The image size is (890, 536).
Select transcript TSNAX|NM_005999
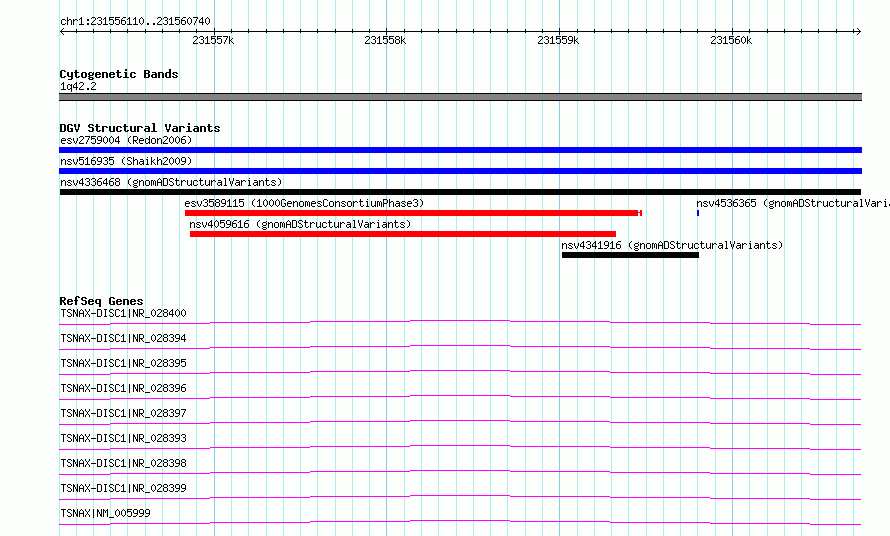pyautogui.click(x=106, y=513)
